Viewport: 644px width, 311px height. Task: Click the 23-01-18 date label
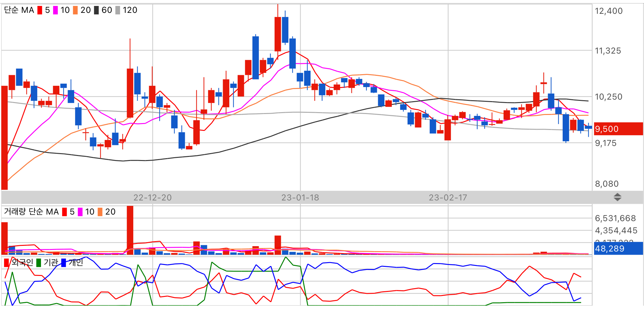click(300, 198)
